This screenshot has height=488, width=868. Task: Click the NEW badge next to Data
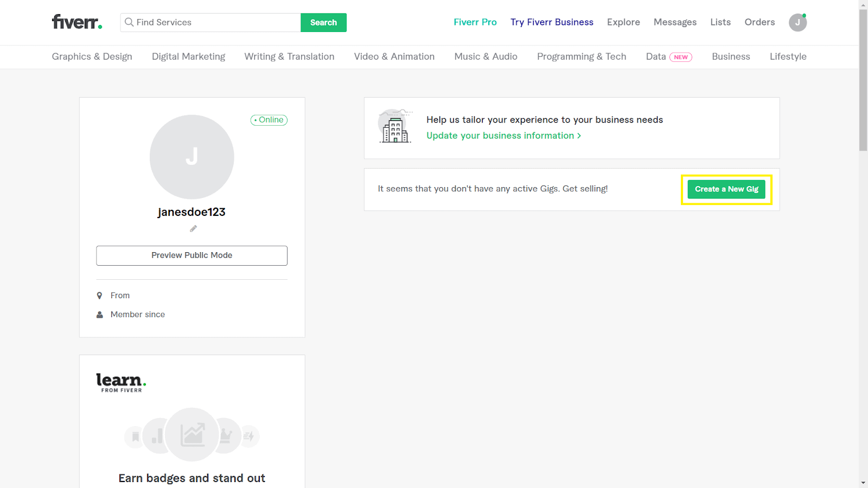(x=681, y=57)
